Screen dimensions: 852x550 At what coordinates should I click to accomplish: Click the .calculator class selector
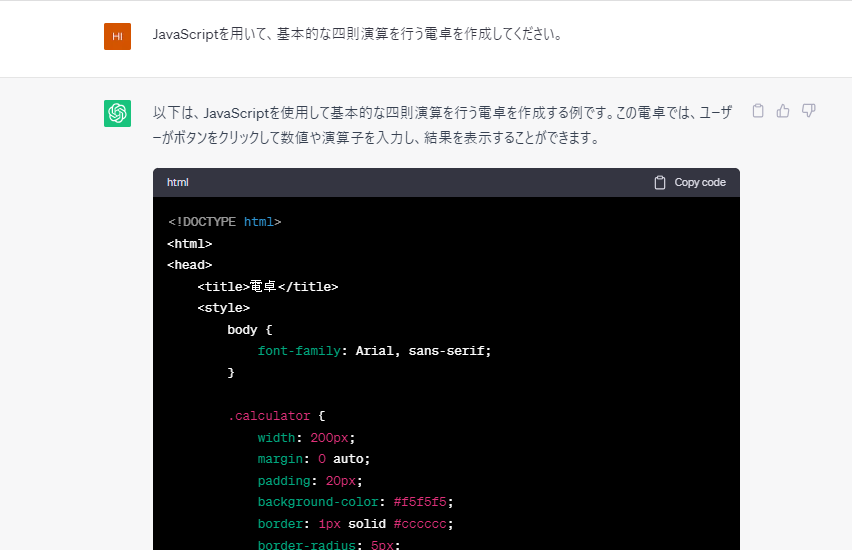point(270,416)
